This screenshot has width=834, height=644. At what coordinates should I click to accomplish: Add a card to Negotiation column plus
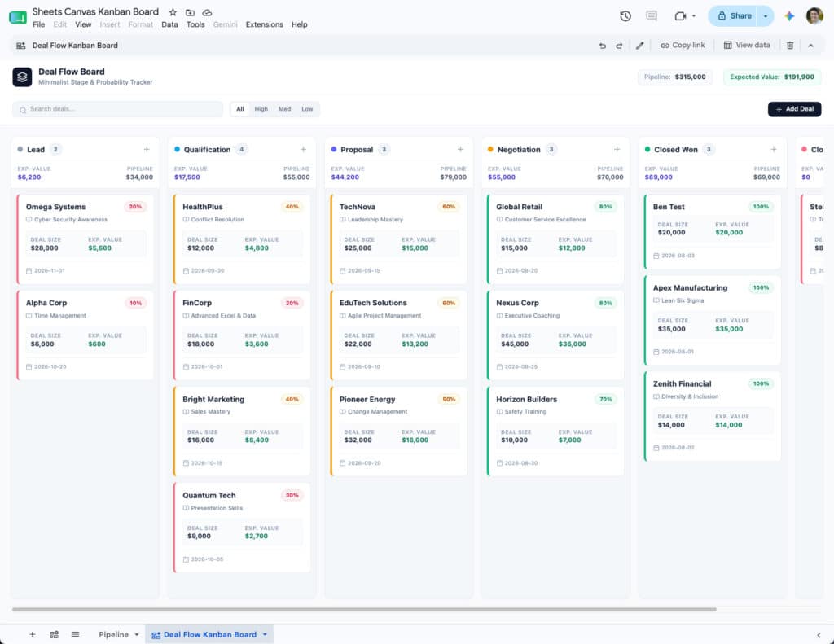(x=617, y=150)
